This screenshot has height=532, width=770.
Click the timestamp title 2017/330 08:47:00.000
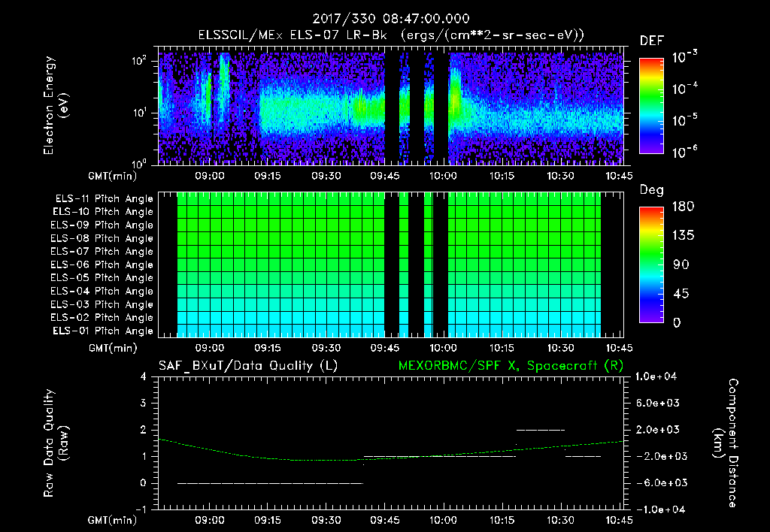click(x=391, y=19)
